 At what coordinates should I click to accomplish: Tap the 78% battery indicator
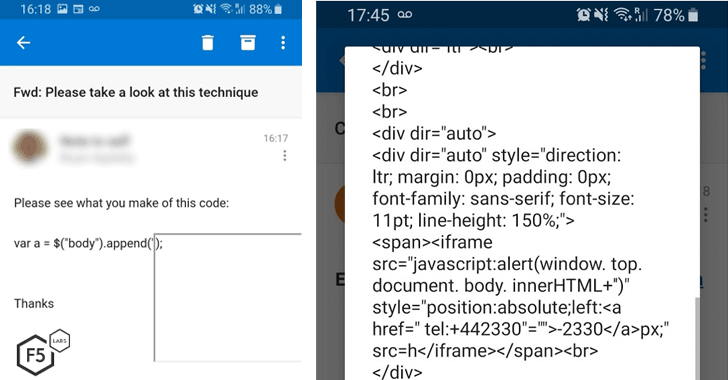(676, 15)
